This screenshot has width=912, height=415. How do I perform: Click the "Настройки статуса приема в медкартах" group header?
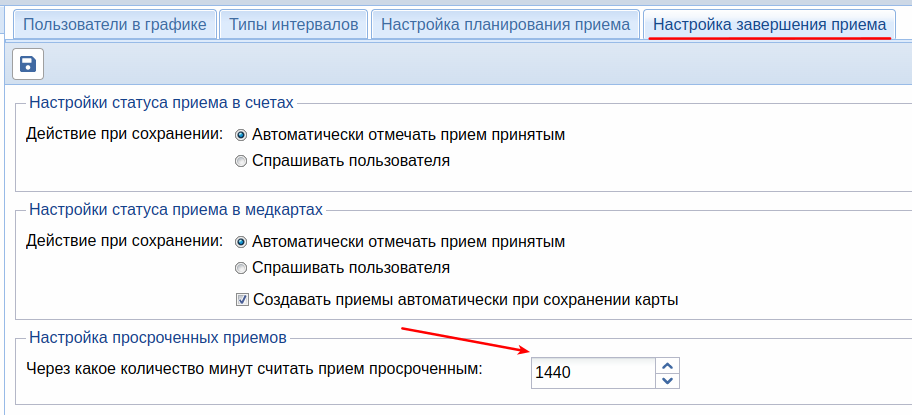(x=176, y=209)
